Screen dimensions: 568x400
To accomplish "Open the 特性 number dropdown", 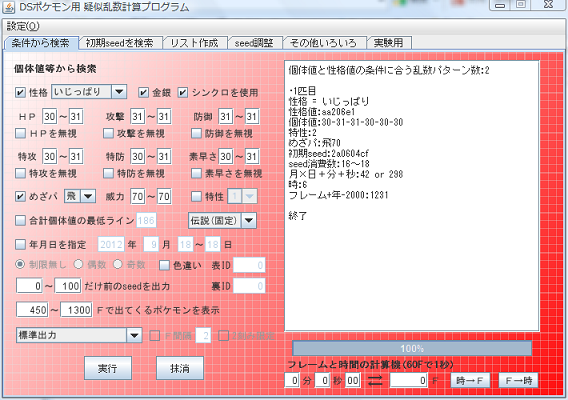I will (x=242, y=196).
